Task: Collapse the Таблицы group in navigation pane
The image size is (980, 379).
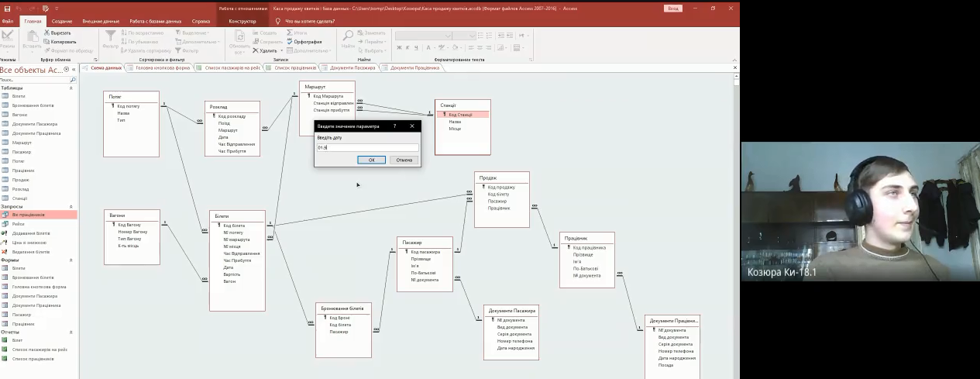Action: tap(71, 88)
